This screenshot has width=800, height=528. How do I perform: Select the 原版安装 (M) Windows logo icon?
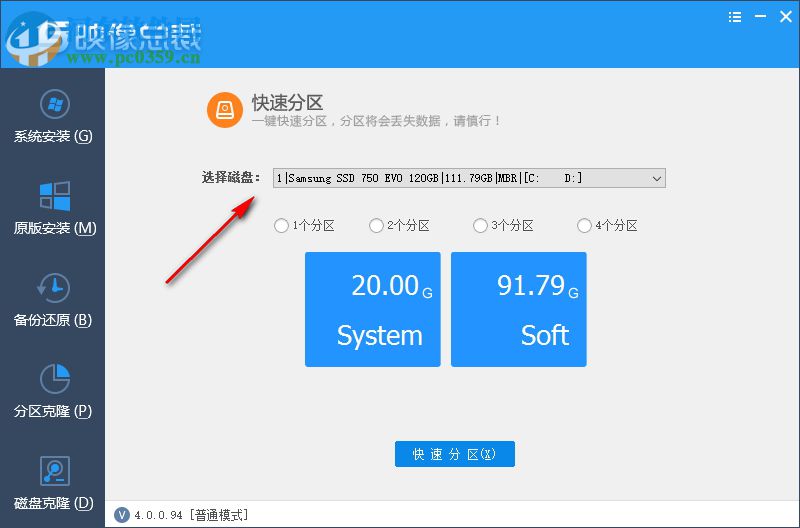point(55,196)
